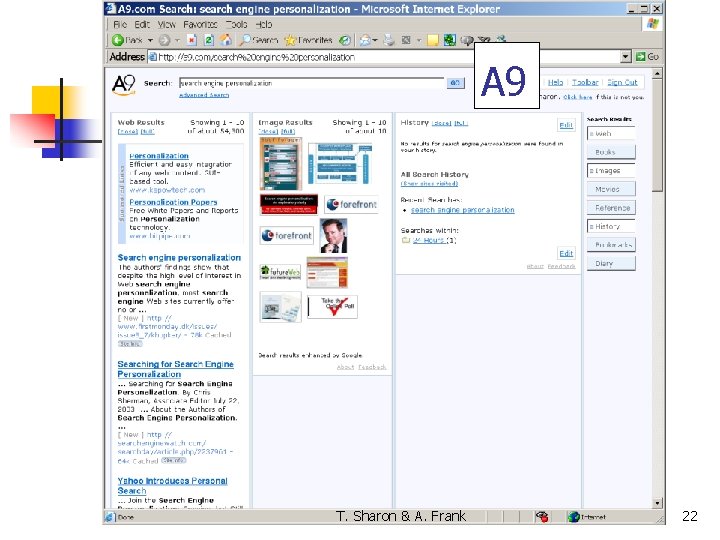Click the 24 Hours searches link
This screenshot has width=720, height=540.
428,240
